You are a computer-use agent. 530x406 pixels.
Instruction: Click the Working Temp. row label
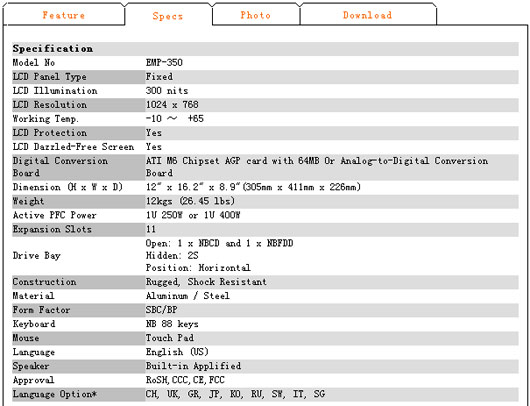(x=46, y=119)
